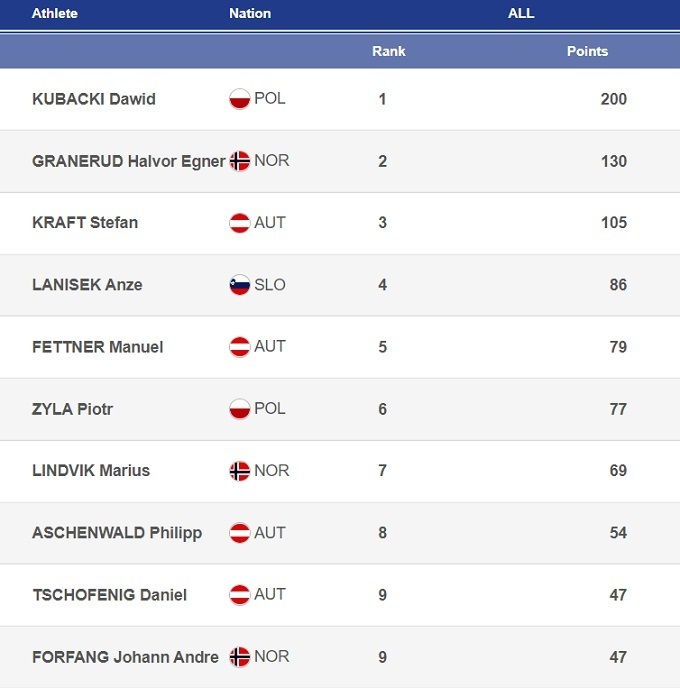The height and width of the screenshot is (688, 680).
Task: Sort standings by Points column
Action: coord(587,51)
